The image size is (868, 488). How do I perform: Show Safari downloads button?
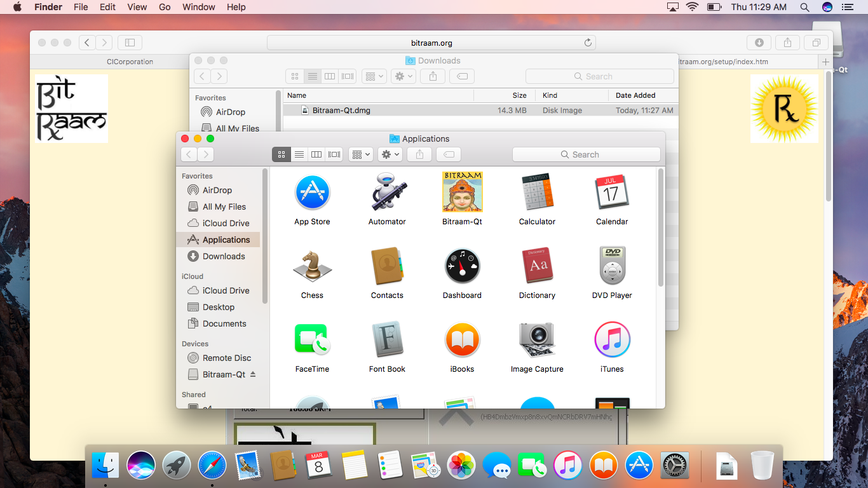[759, 43]
